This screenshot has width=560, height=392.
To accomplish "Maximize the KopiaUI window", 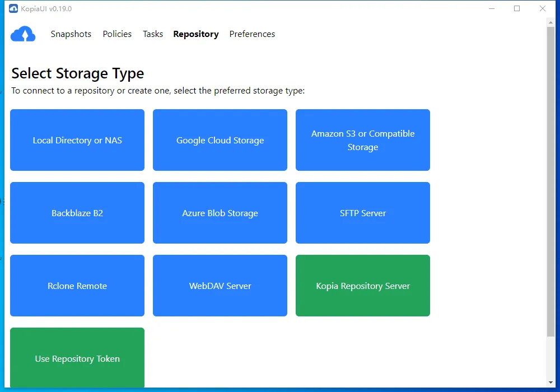I will point(517,8).
